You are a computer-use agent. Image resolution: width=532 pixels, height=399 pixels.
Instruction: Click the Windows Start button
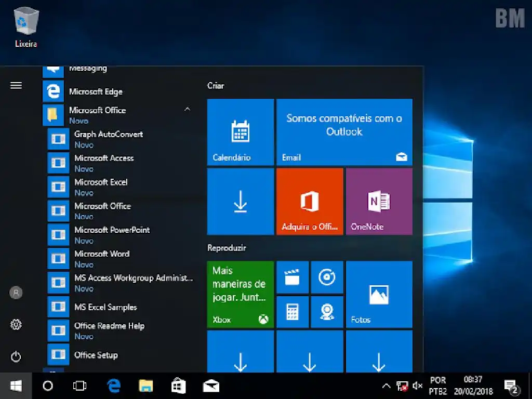[x=16, y=386]
